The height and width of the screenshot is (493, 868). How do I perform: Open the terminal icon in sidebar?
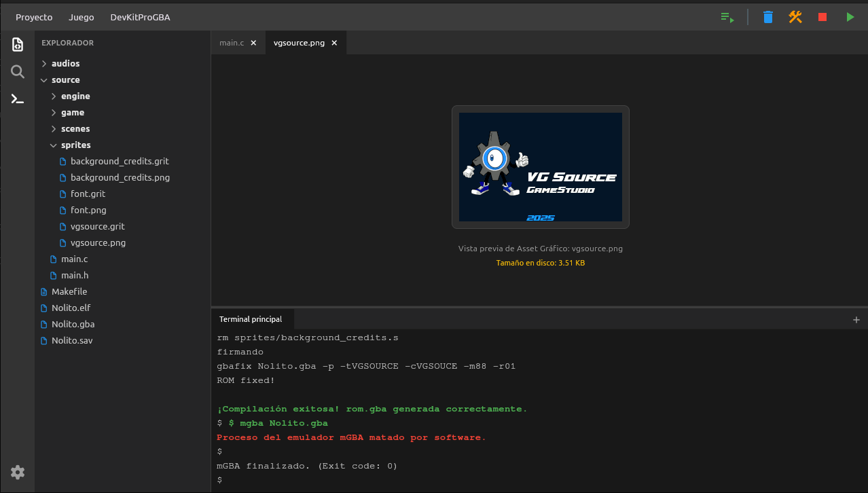[18, 99]
